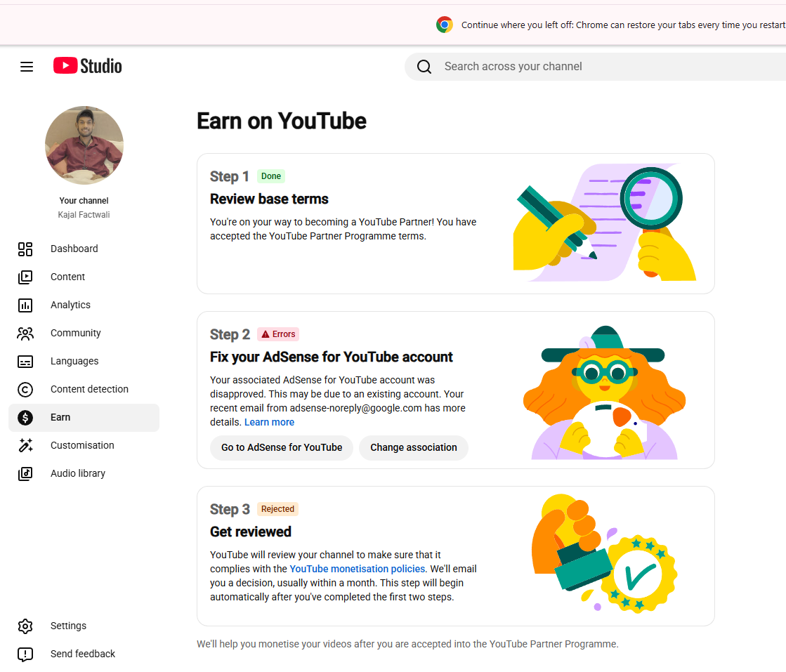Click the Audio library music icon
The height and width of the screenshot is (672, 786).
point(25,473)
